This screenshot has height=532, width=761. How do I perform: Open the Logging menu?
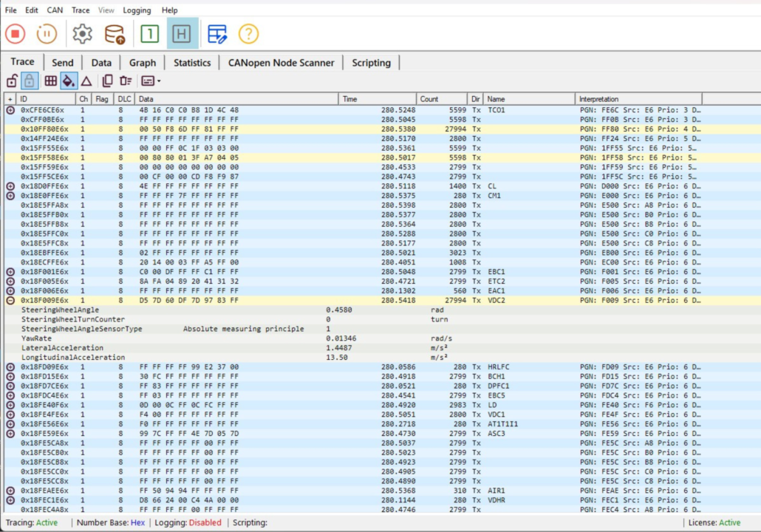point(137,10)
